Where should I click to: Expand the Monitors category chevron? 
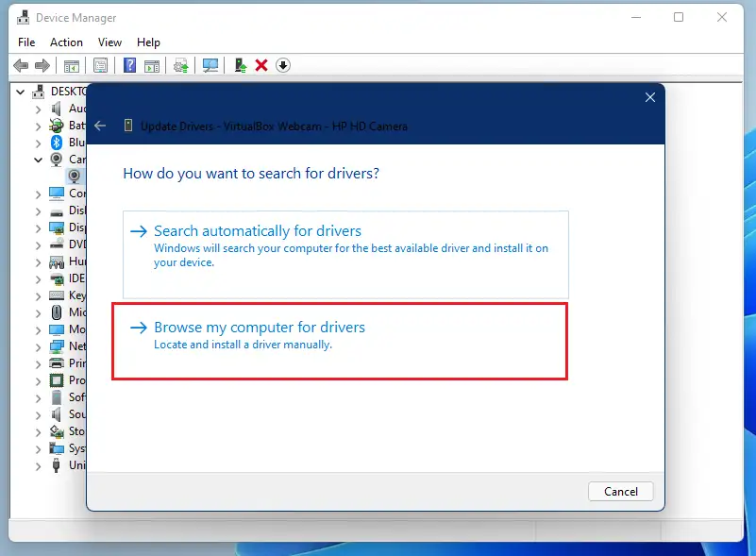point(38,329)
